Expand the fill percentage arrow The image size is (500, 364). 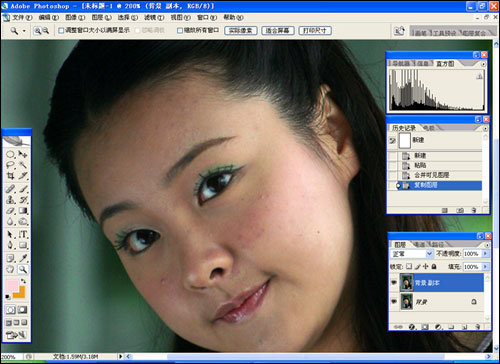485,267
